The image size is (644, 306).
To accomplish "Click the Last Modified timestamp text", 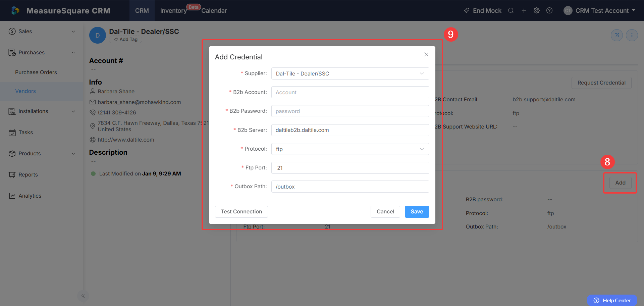I will pos(140,174).
